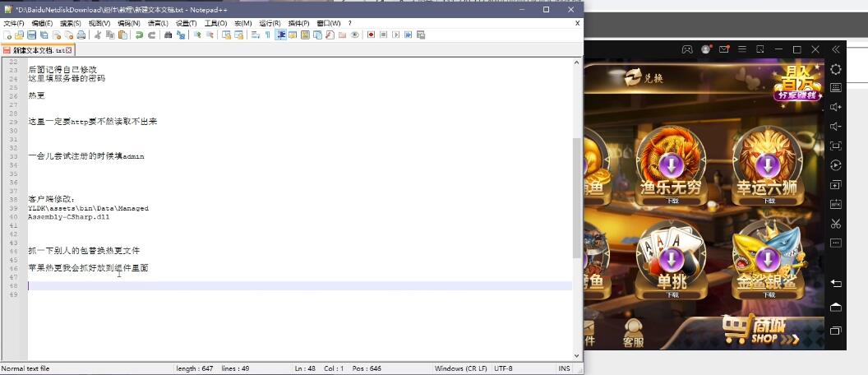Open the 搜索(S) menu

click(71, 23)
